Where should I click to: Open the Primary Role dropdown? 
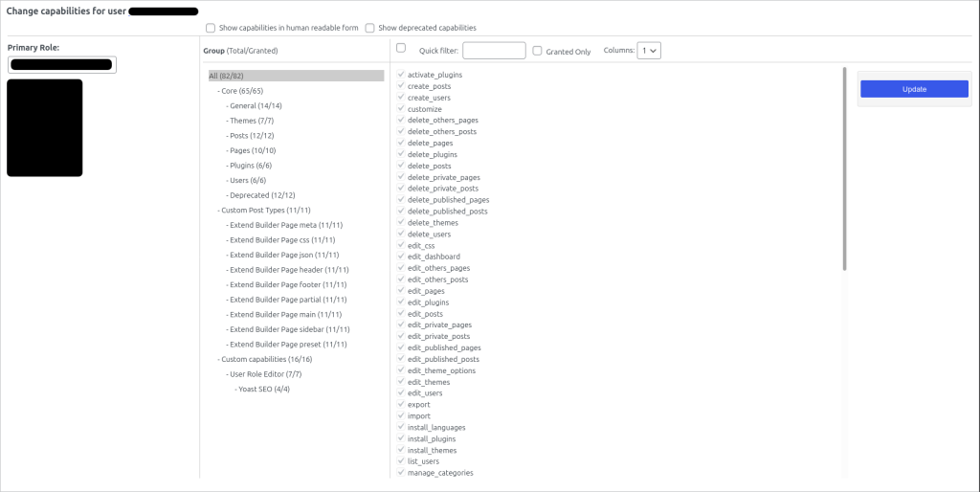[62, 65]
